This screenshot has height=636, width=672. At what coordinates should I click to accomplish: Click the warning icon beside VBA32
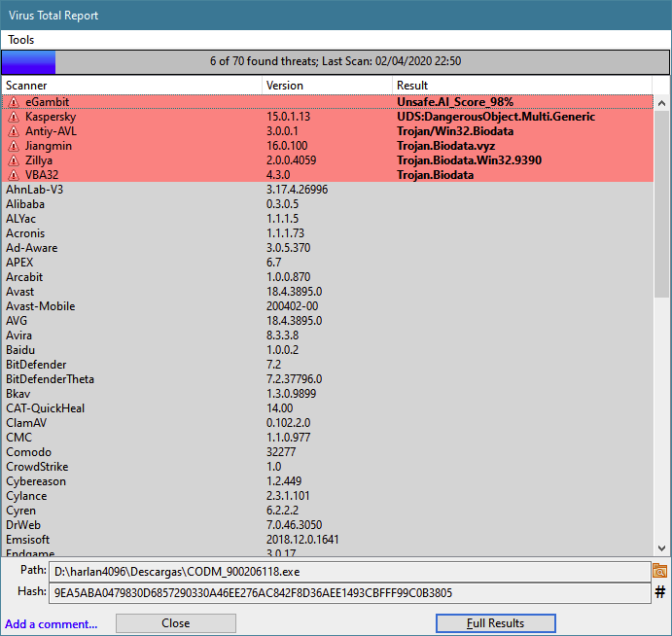click(x=14, y=175)
